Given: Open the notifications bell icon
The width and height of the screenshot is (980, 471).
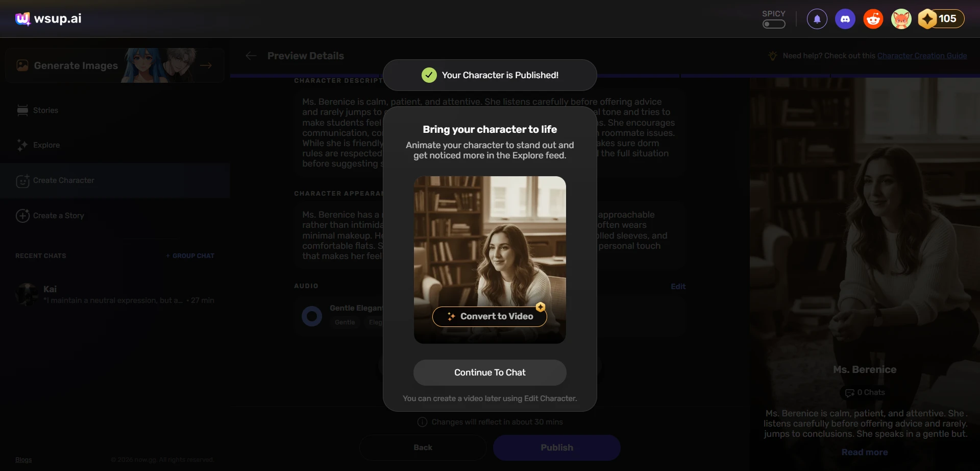Looking at the screenshot, I should pos(816,19).
